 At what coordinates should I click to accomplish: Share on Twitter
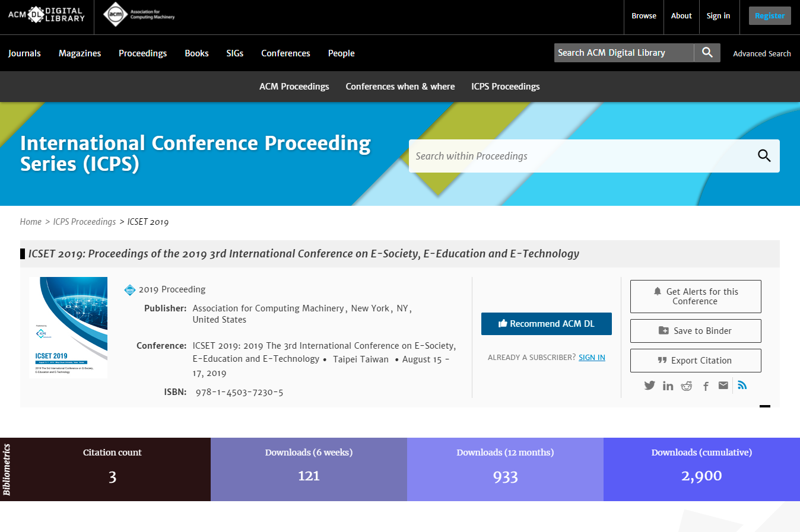tap(650, 386)
